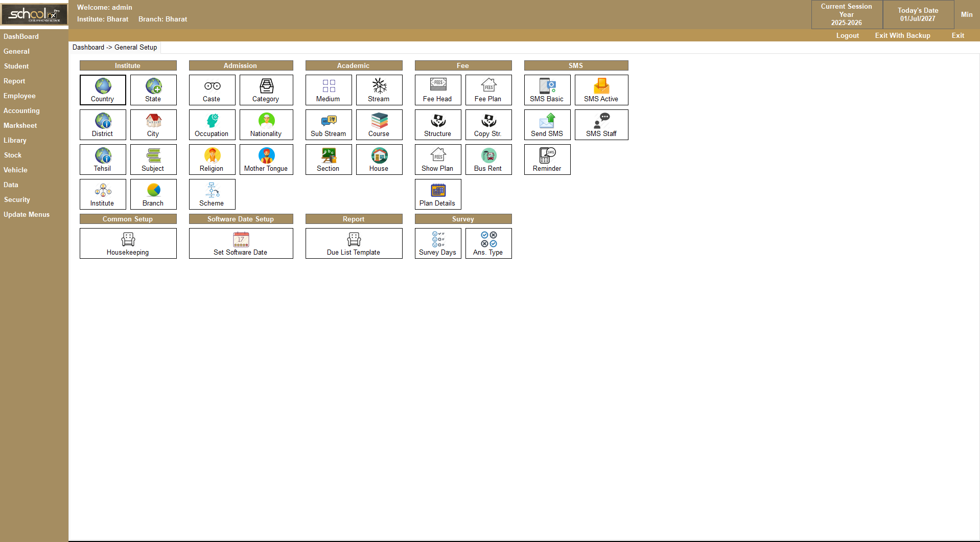Open the Caste setup icon
The image size is (980, 542).
(212, 90)
